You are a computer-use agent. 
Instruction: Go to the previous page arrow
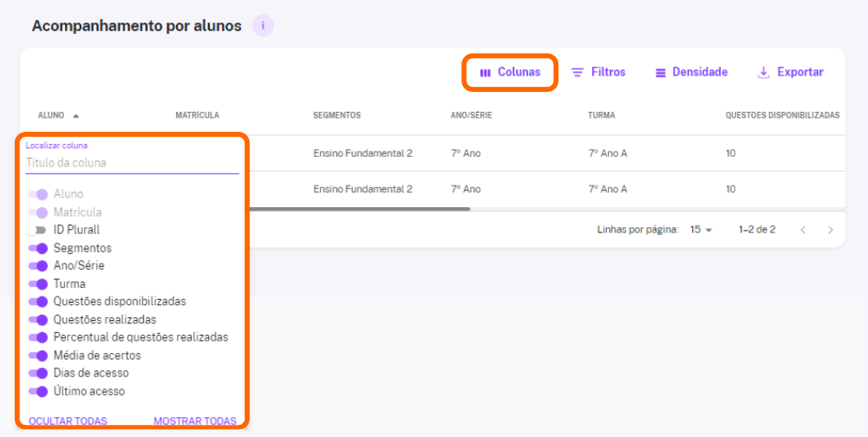pos(803,230)
